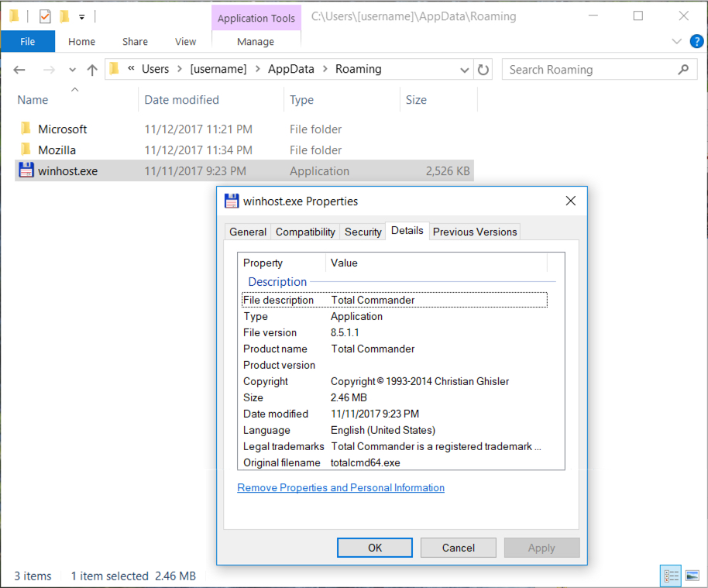Image resolution: width=708 pixels, height=588 pixels.
Task: Select the winhost.exe file name
Action: (67, 171)
